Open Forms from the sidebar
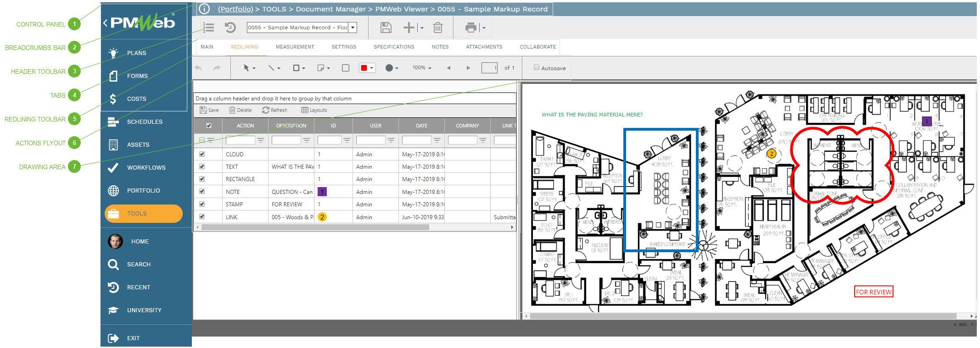This screenshot has height=348, width=980. click(113, 76)
